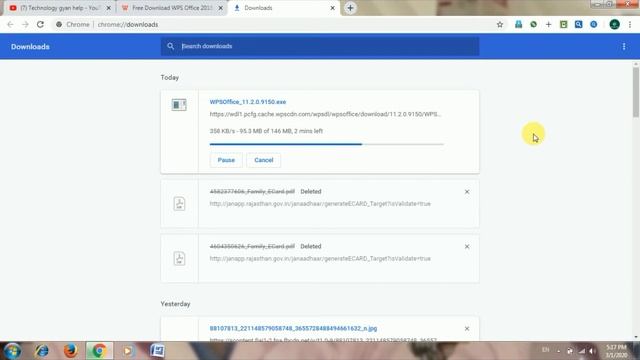
Task: Open the Windows Start menu
Action: (x=12, y=351)
